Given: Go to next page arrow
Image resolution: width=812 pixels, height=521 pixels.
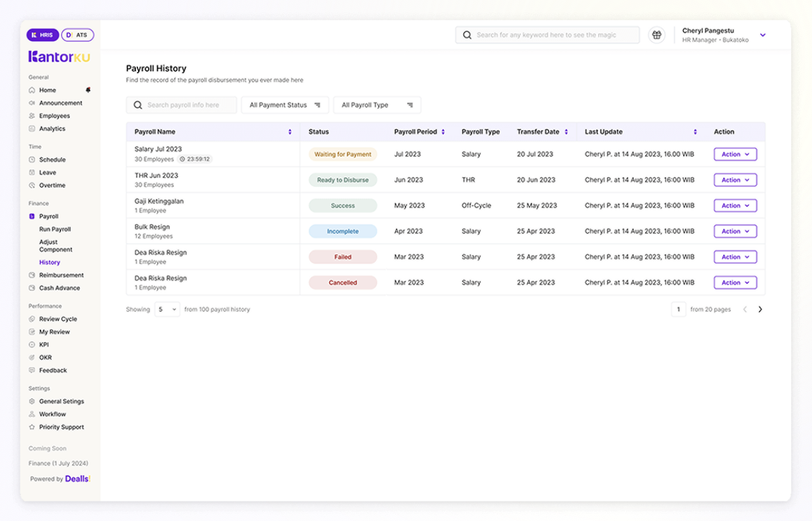Looking at the screenshot, I should pos(760,310).
